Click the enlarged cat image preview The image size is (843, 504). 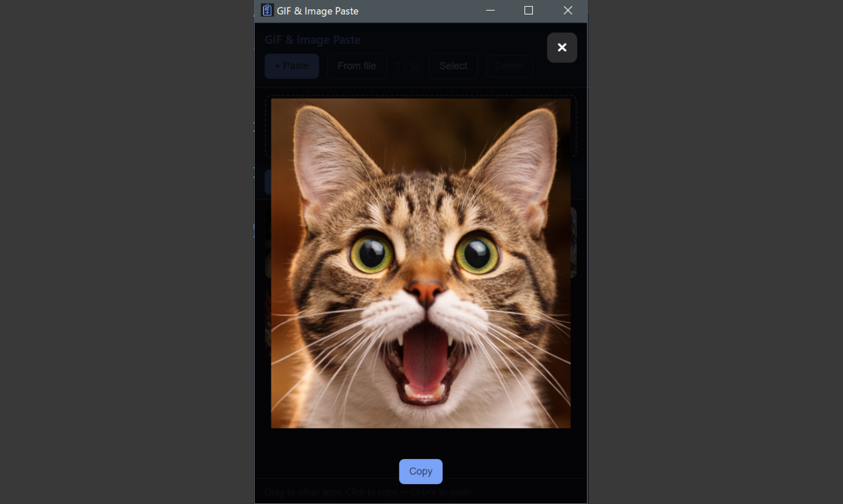click(x=421, y=263)
